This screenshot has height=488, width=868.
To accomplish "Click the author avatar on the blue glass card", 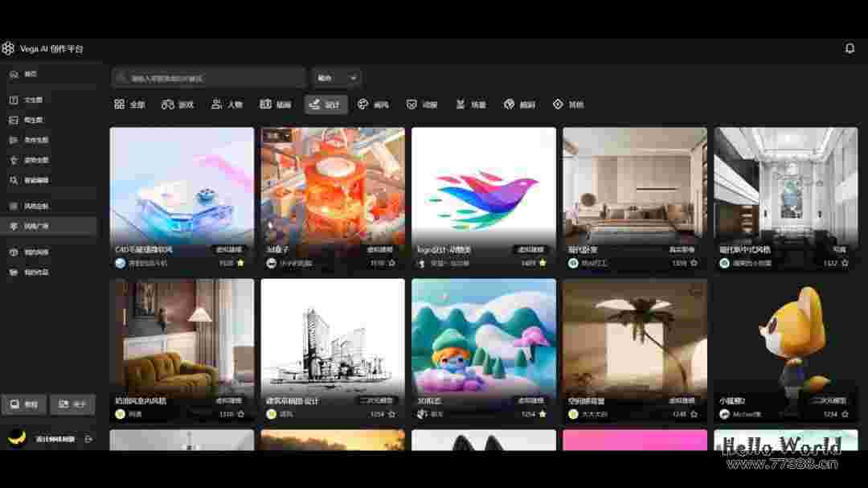I will point(120,263).
